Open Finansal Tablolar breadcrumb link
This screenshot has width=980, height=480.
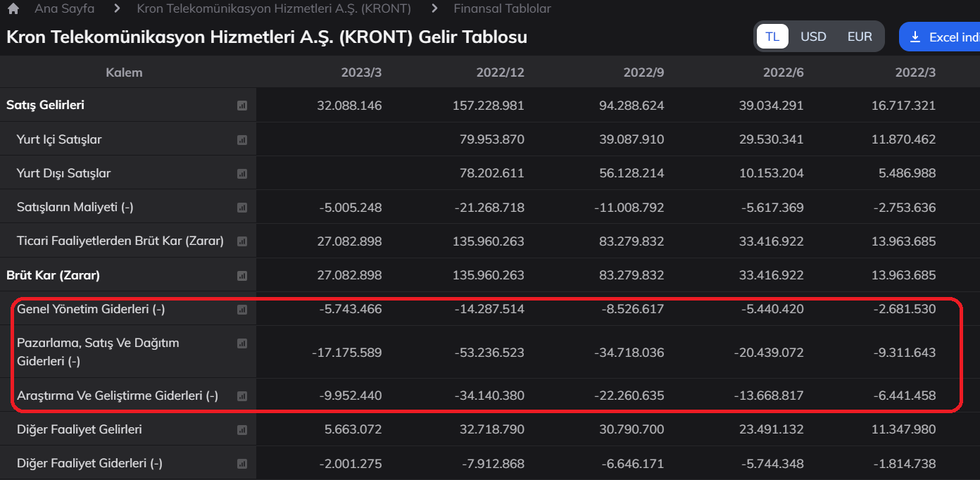tap(502, 9)
